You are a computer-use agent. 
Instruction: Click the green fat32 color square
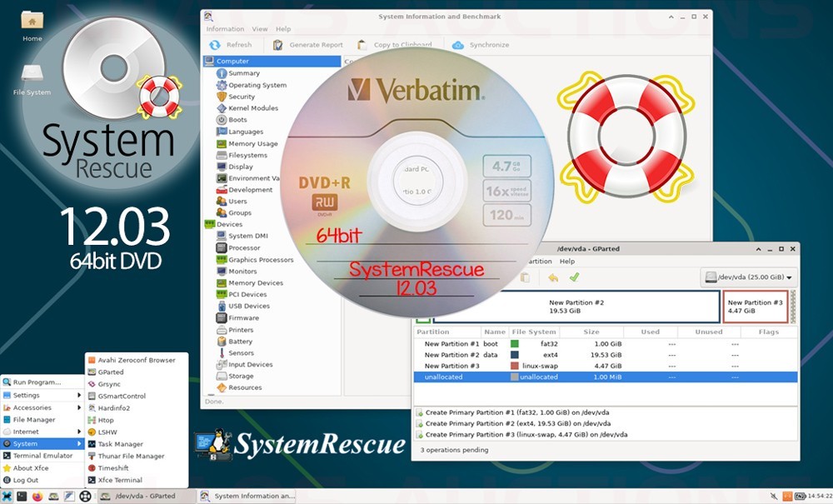pyautogui.click(x=514, y=344)
